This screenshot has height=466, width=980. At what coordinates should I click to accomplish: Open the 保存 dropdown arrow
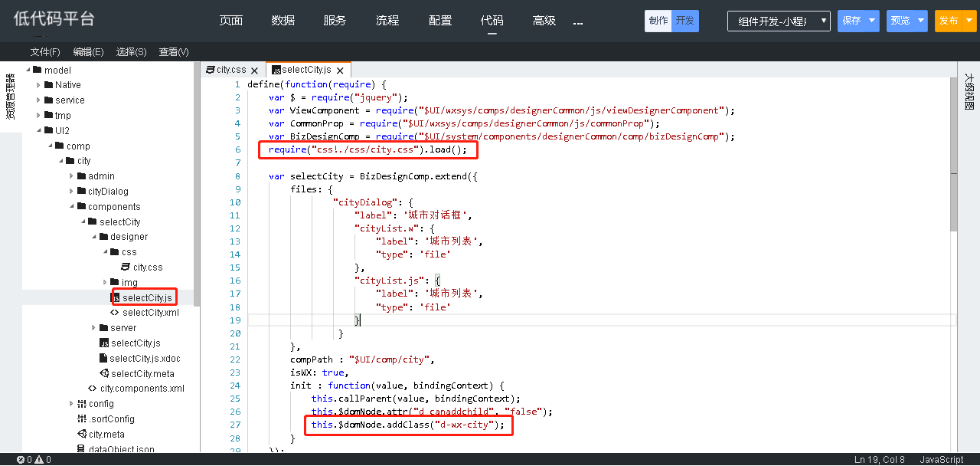872,21
